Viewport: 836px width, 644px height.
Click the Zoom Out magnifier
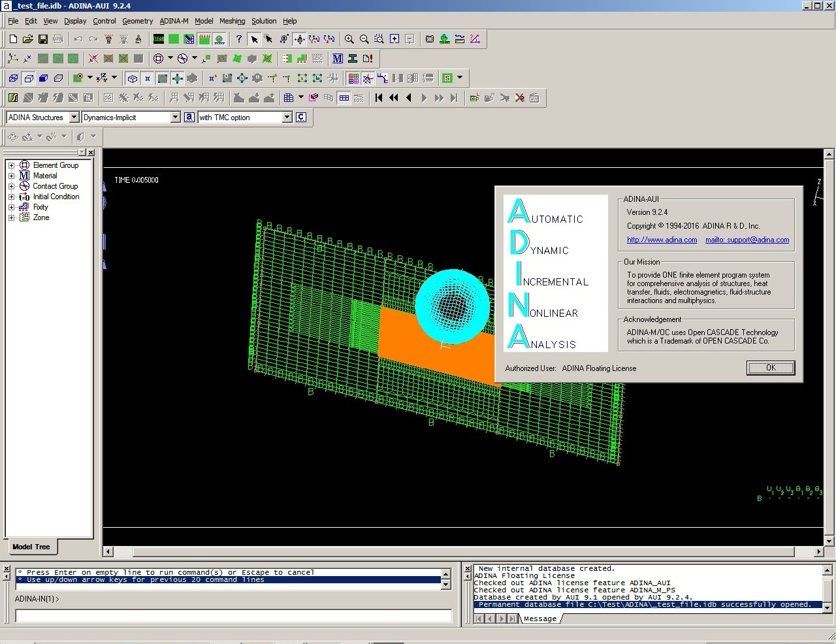pyautogui.click(x=364, y=39)
